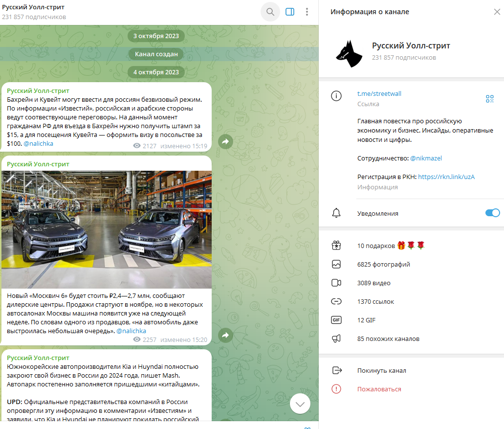This screenshot has height=429, width=504.
Task: Click the red report exclamation icon
Action: [x=336, y=389]
